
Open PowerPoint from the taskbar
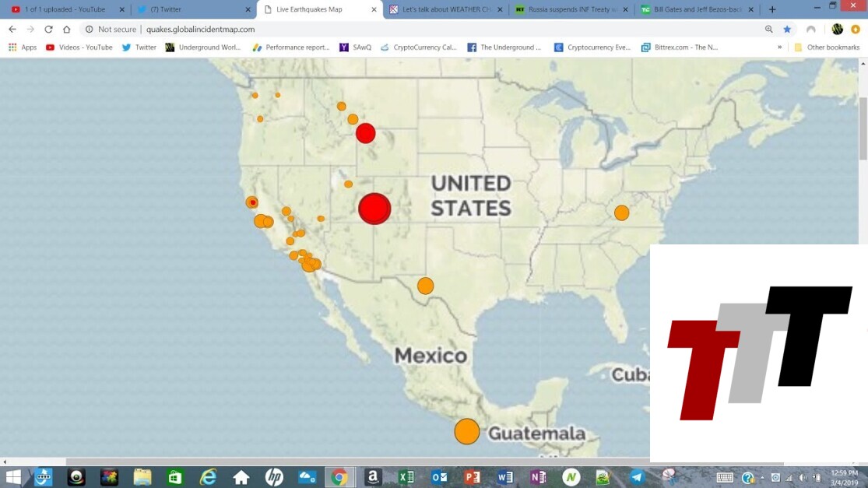coord(472,477)
